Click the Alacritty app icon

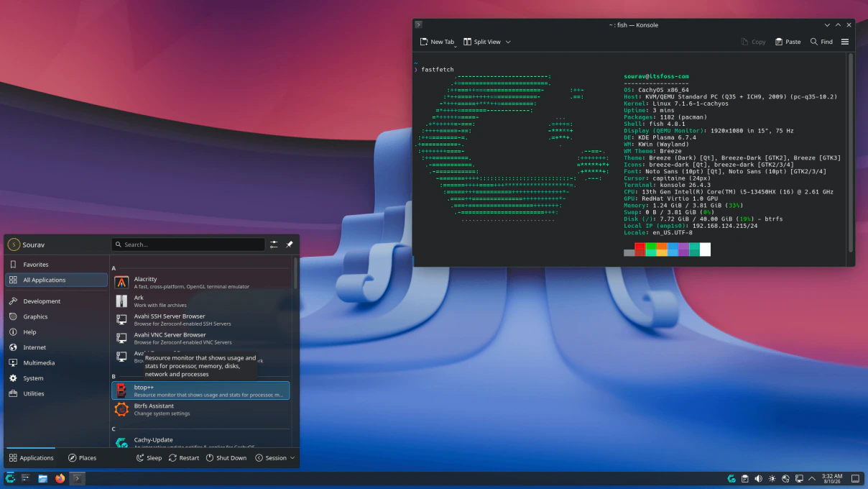pos(121,283)
